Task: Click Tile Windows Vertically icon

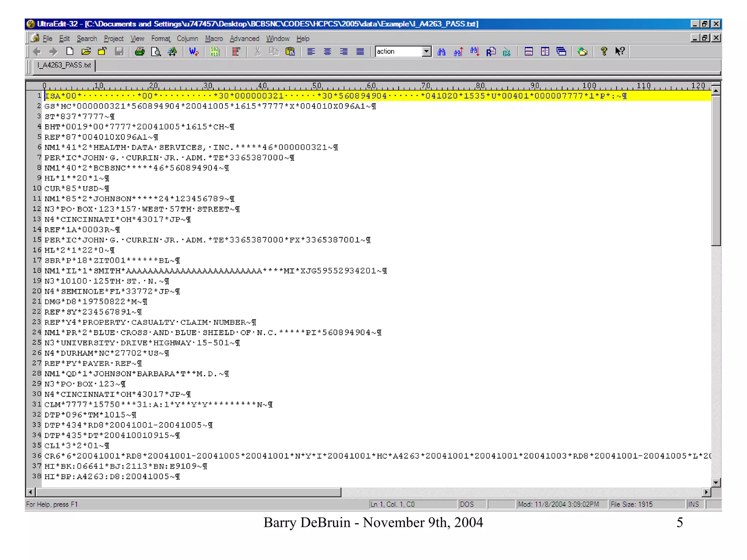Action: point(545,51)
